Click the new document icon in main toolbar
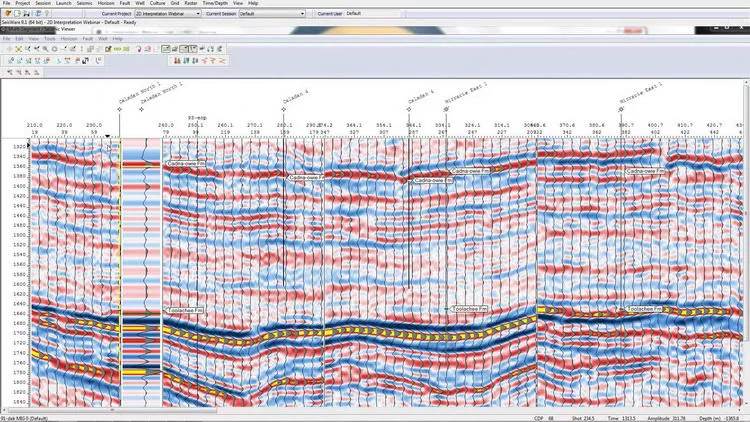 [x=17, y=13]
